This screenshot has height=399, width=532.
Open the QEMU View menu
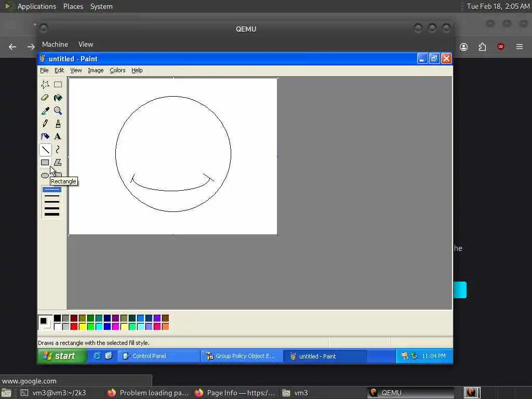click(x=86, y=45)
